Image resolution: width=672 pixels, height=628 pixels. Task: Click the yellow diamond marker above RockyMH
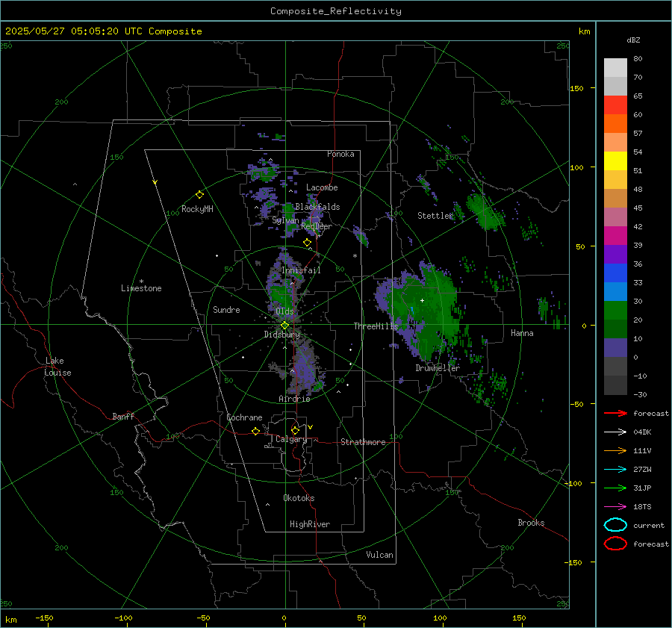[x=199, y=195]
